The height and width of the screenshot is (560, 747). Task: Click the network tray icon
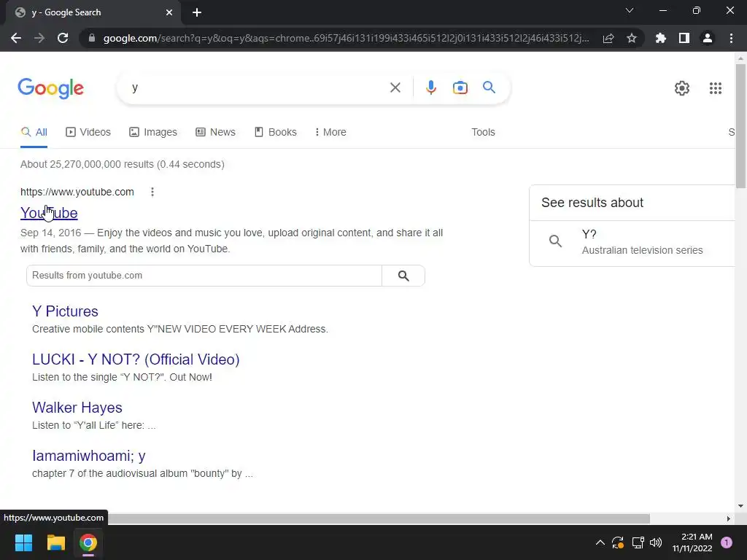638,542
